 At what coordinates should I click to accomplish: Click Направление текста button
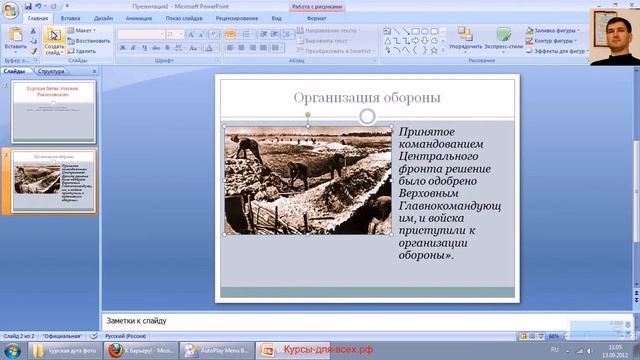(x=328, y=31)
